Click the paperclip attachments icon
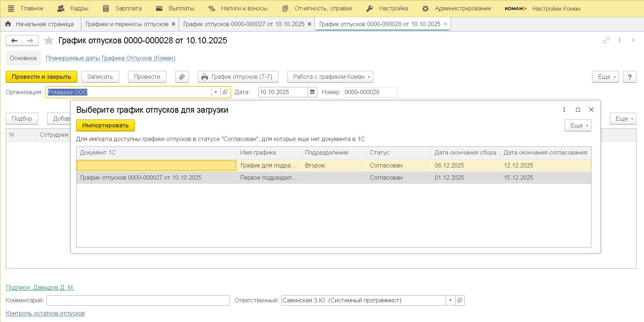The height and width of the screenshot is (322, 644). pos(182,77)
